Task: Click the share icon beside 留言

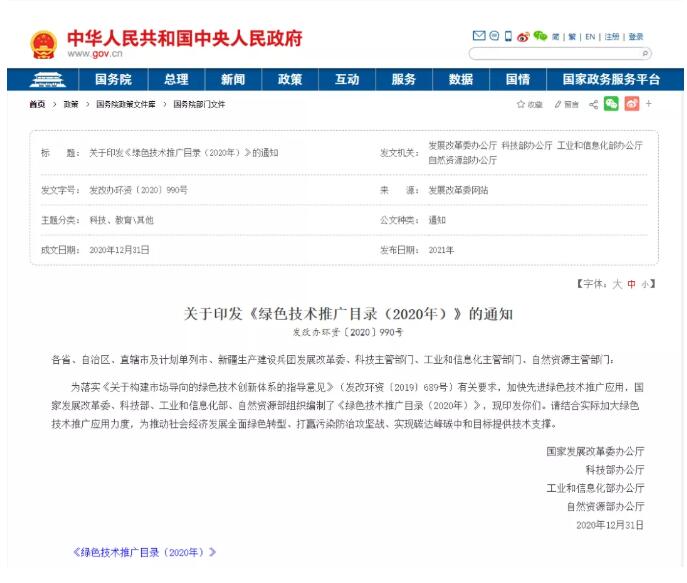Action: (593, 104)
